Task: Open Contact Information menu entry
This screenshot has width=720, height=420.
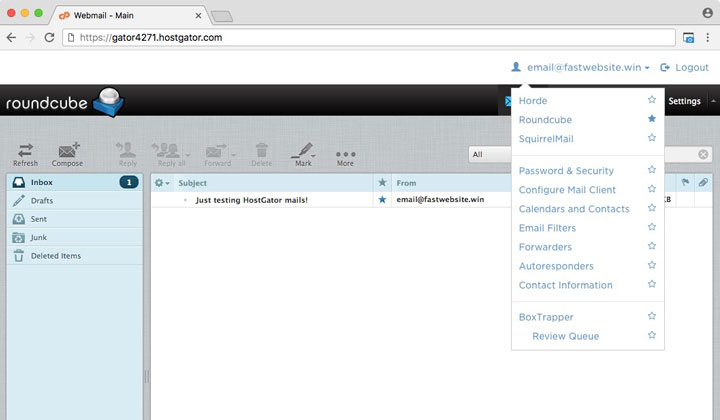Action: 565,285
